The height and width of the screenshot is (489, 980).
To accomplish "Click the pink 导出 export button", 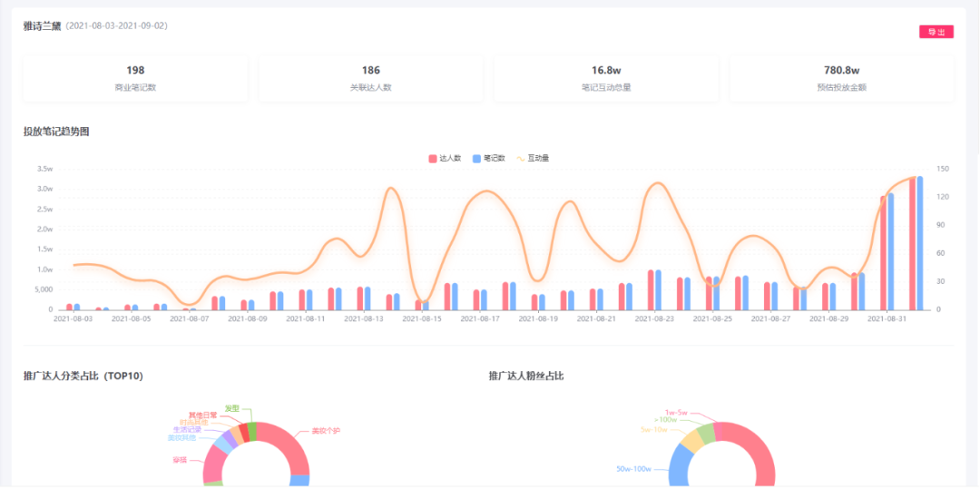I will coord(936,33).
